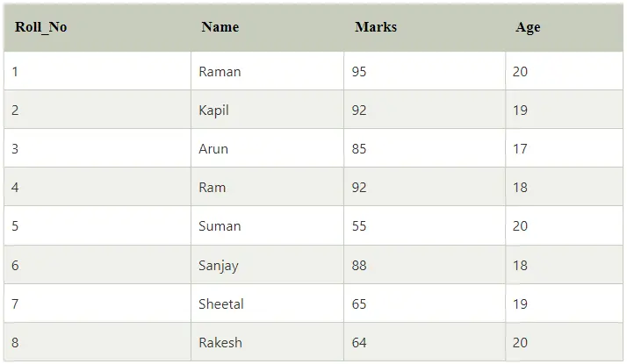Click the cell containing Suman
The image size is (627, 364).
pyautogui.click(x=267, y=225)
